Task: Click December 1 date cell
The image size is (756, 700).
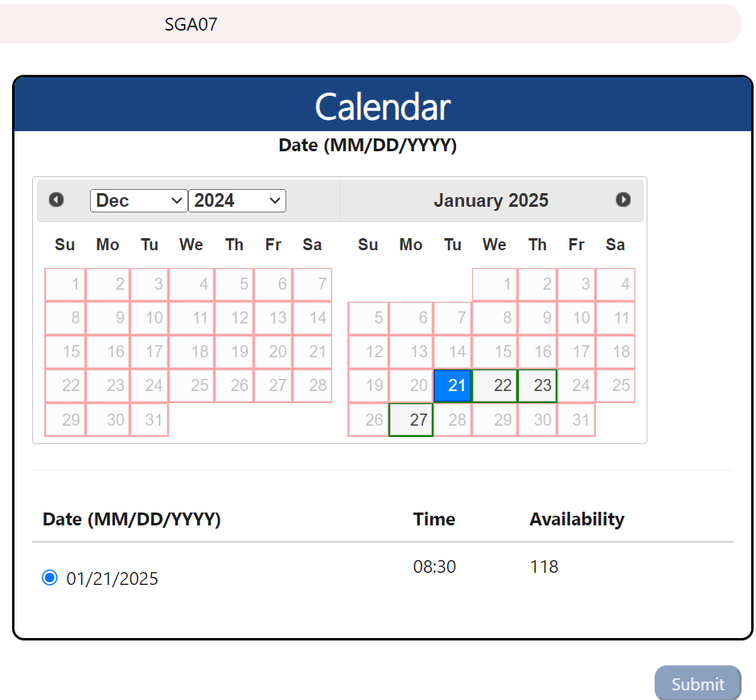Action: pyautogui.click(x=66, y=285)
